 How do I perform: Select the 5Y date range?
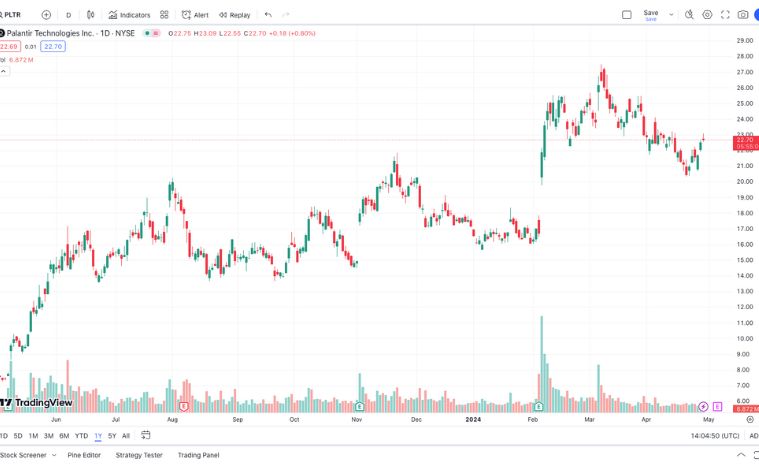(x=112, y=436)
